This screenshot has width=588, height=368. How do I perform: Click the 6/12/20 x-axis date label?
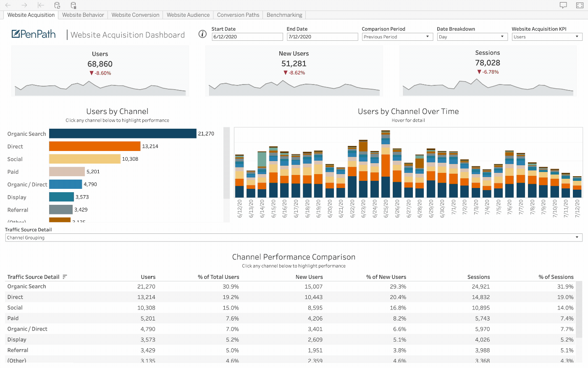click(x=240, y=208)
